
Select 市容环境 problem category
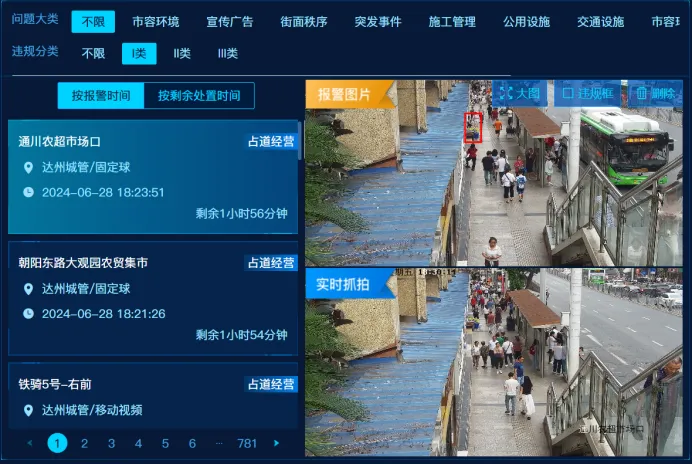tap(157, 22)
